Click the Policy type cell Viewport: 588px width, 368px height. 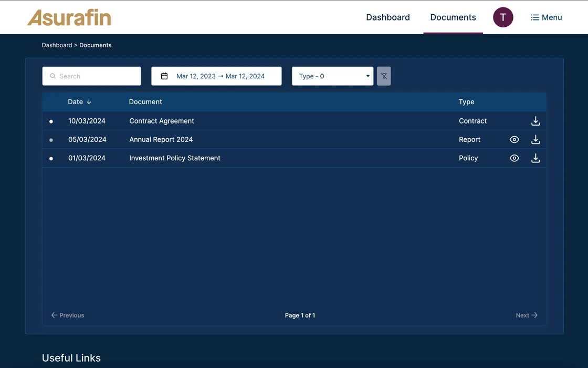coord(468,158)
